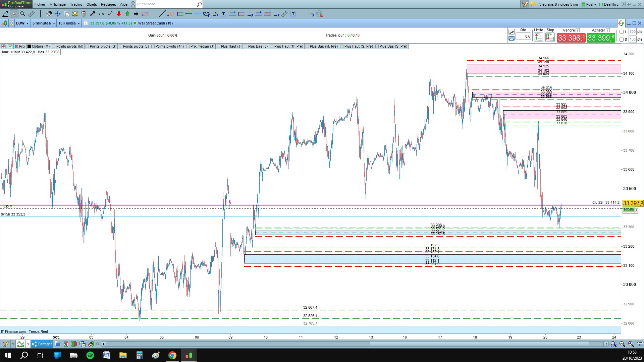Click the Partager share button

point(42,344)
